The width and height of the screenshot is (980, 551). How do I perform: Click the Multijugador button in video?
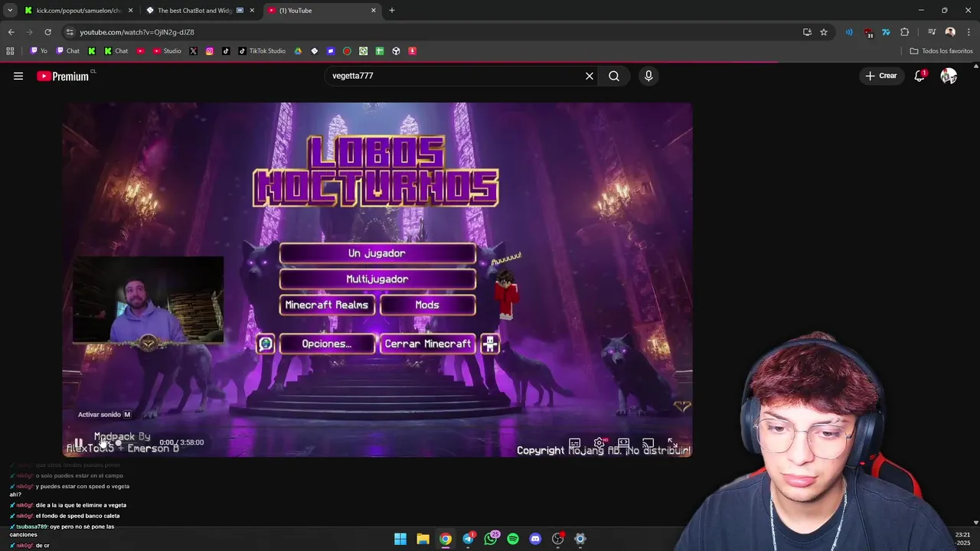(377, 279)
